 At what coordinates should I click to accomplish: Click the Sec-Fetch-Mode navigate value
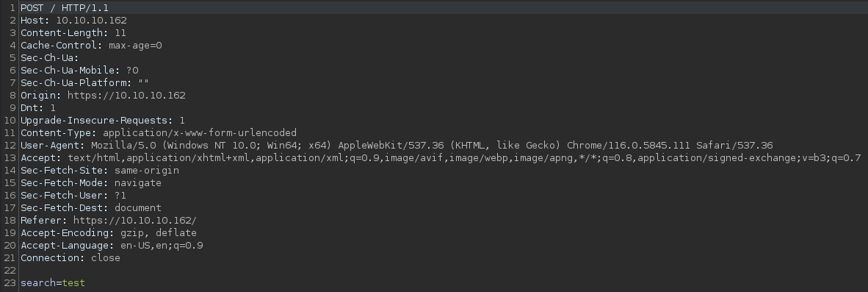click(138, 183)
